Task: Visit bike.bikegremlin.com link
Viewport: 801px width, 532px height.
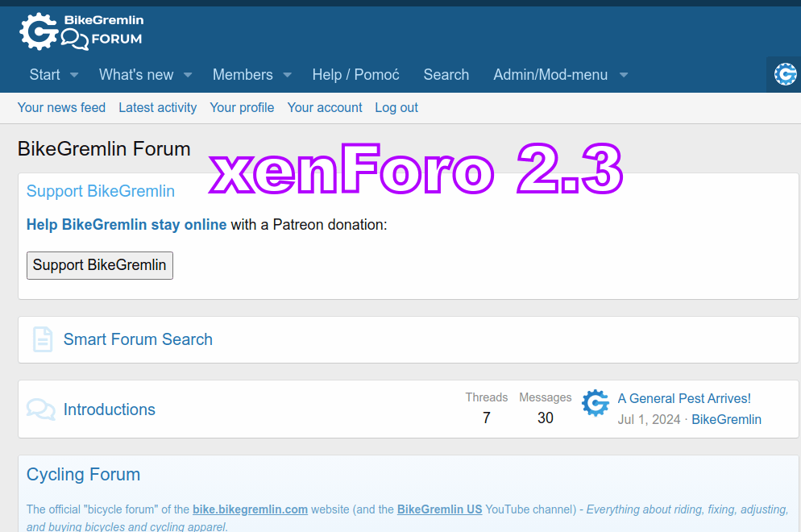Action: [250, 509]
